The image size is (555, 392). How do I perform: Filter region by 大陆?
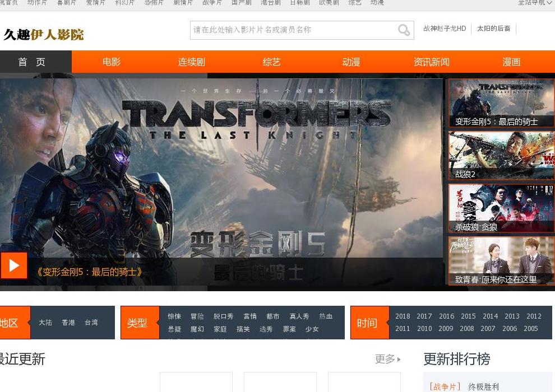click(45, 323)
